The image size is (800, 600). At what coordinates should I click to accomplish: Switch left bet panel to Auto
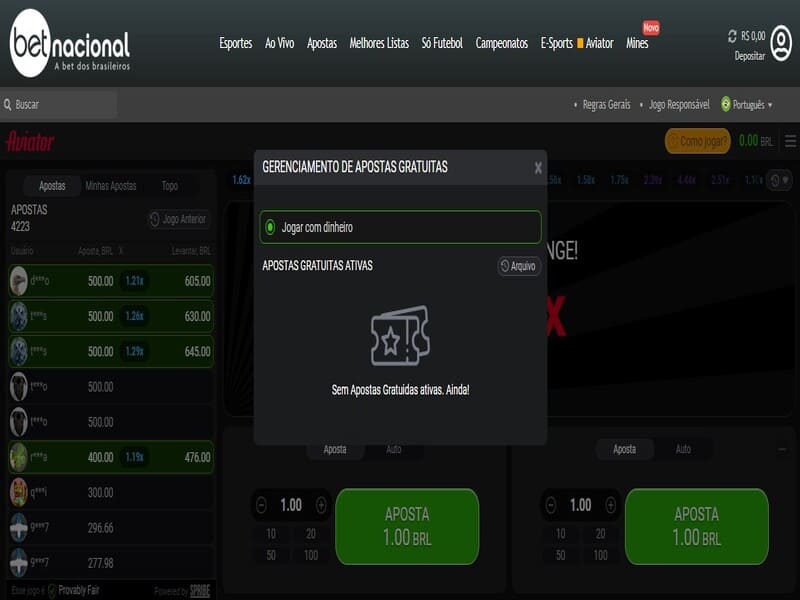[x=394, y=449]
